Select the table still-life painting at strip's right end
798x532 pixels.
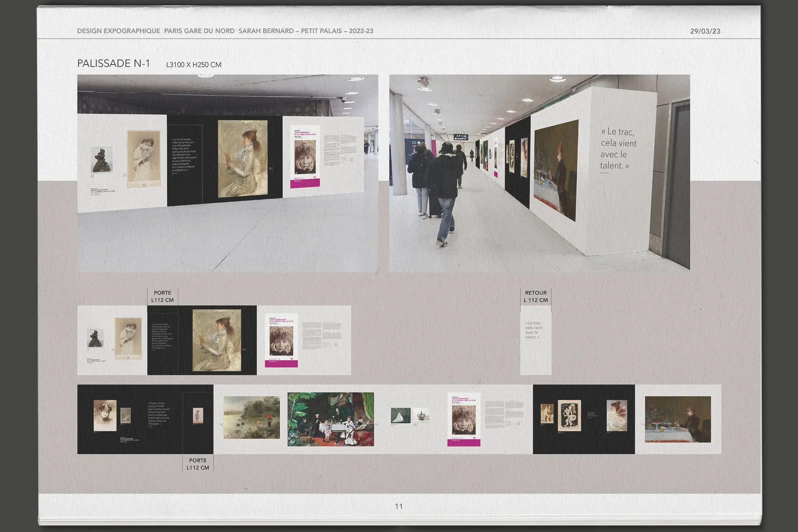click(x=678, y=419)
